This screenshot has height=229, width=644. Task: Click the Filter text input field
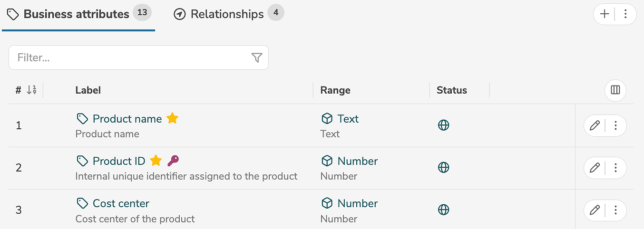tap(128, 57)
